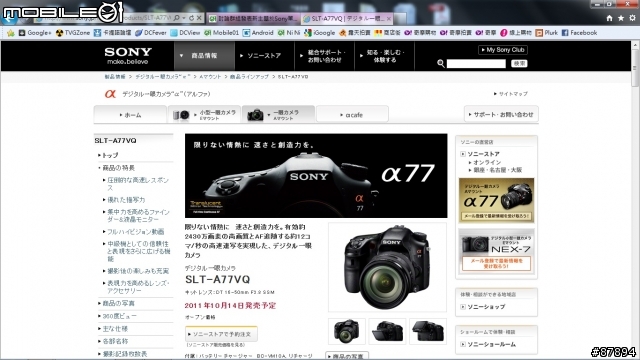The width and height of the screenshot is (640, 360).
Task: Open the DCFever bookmark
Action: [151, 33]
